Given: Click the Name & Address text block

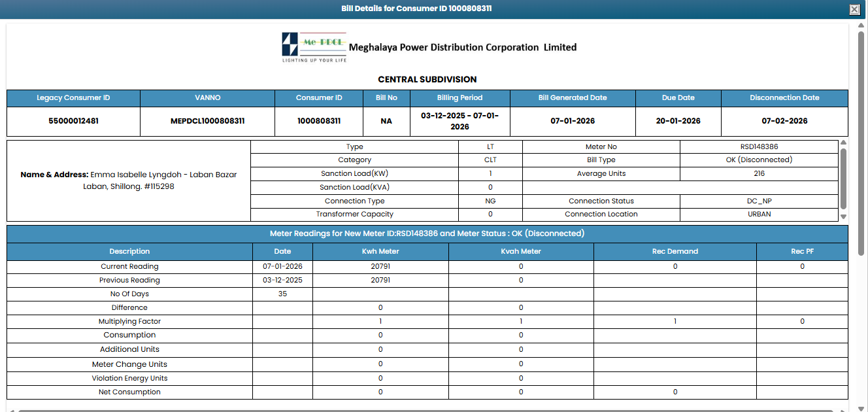Looking at the screenshot, I should coord(129,180).
